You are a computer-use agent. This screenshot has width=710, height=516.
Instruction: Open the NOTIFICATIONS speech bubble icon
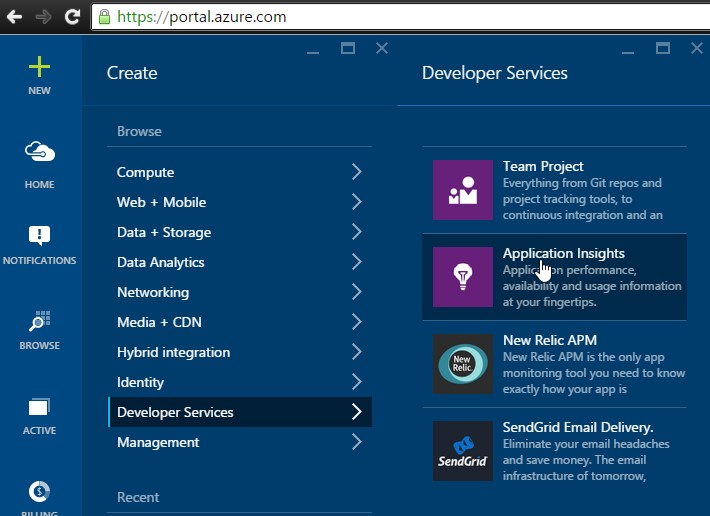pyautogui.click(x=39, y=236)
